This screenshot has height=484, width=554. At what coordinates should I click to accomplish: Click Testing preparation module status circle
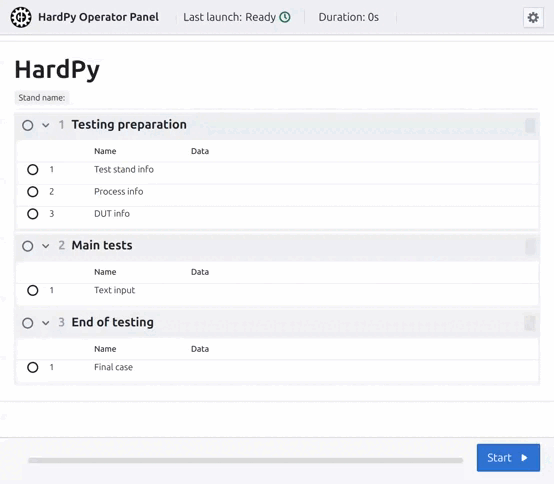(28, 125)
